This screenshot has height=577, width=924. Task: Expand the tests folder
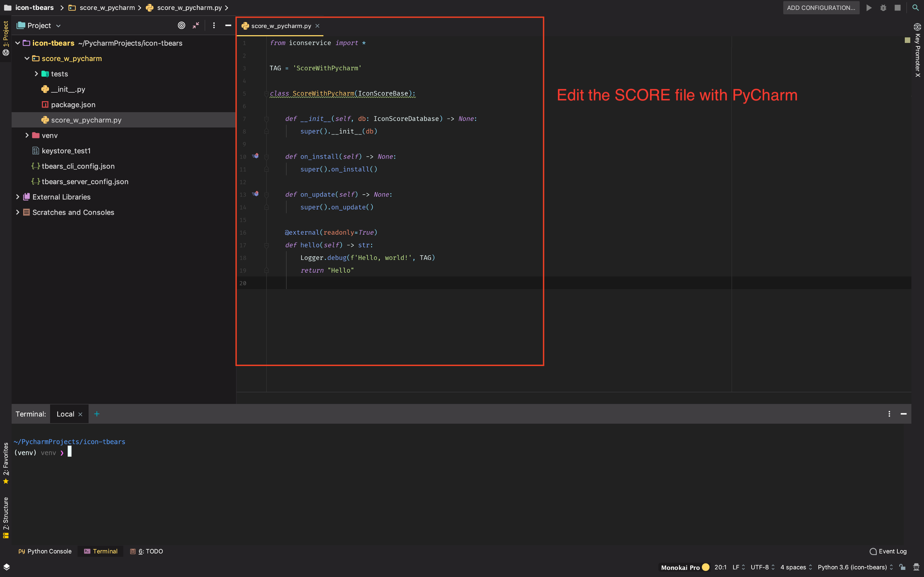(36, 74)
